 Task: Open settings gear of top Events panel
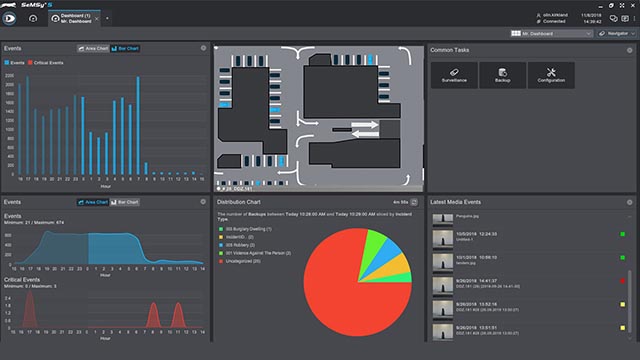pos(203,48)
